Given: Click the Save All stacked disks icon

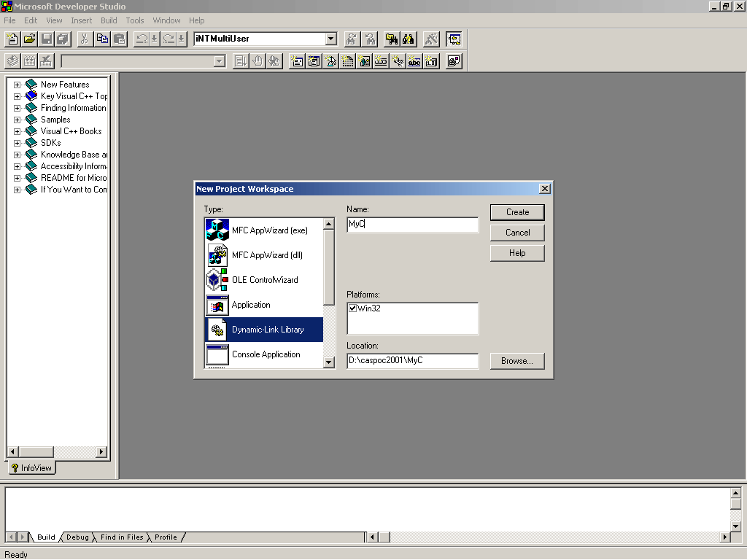Looking at the screenshot, I should pyautogui.click(x=63, y=39).
